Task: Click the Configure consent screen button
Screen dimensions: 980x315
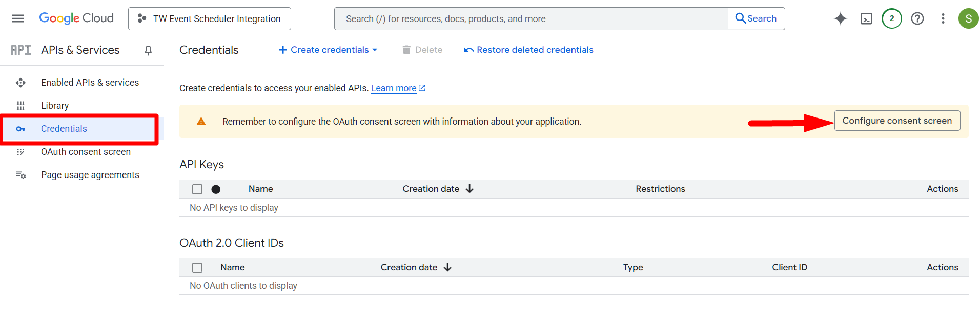Action: point(897,121)
